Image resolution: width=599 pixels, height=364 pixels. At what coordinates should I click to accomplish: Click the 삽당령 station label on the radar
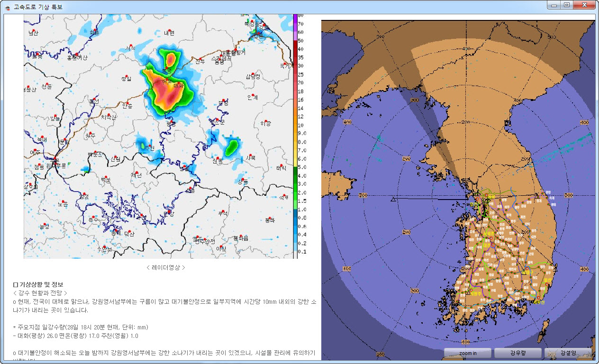point(253,76)
